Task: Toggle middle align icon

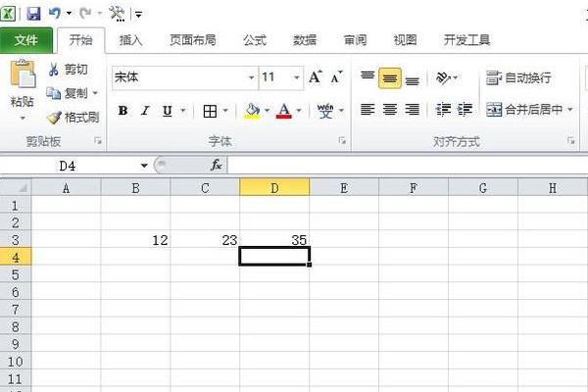Action: [390, 78]
